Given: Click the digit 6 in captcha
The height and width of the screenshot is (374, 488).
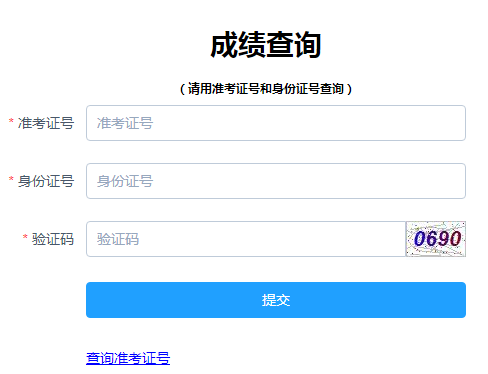Looking at the screenshot, I should click(432, 239).
